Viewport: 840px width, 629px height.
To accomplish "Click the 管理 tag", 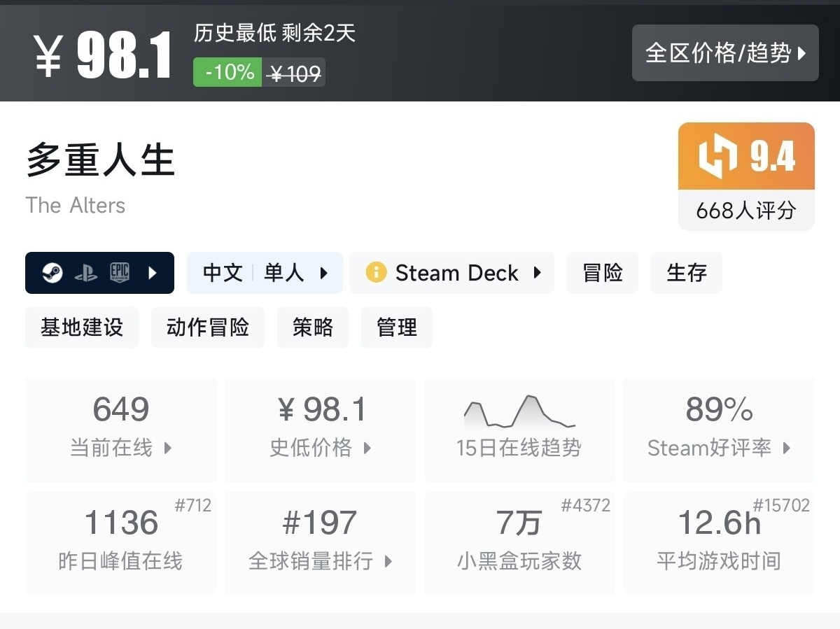I will point(397,327).
